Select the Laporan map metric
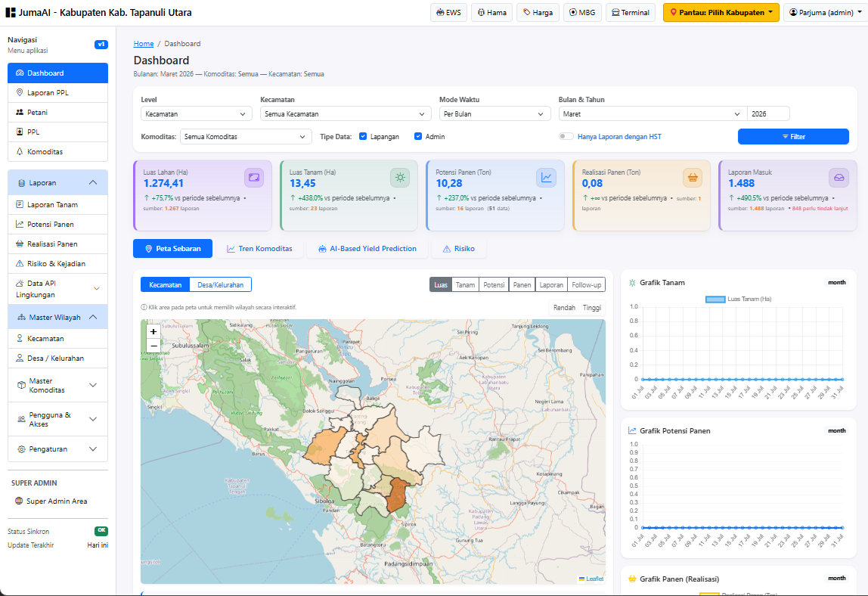868x596 pixels. pos(551,284)
